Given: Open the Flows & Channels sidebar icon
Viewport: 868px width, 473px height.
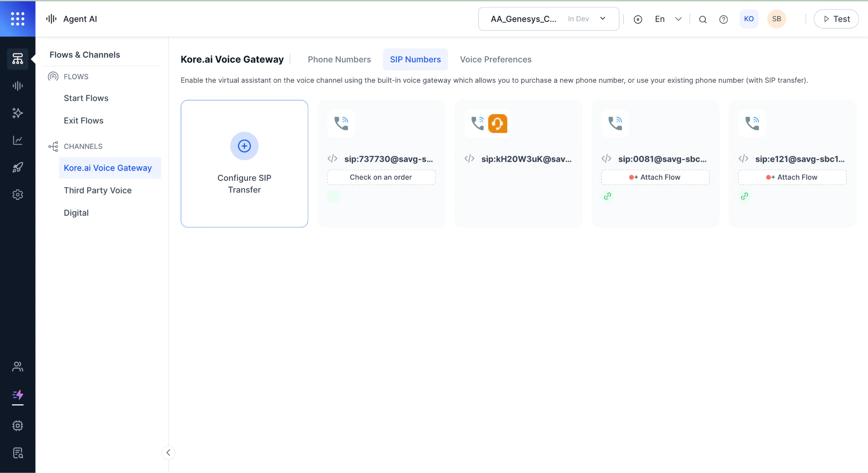Looking at the screenshot, I should [x=18, y=59].
